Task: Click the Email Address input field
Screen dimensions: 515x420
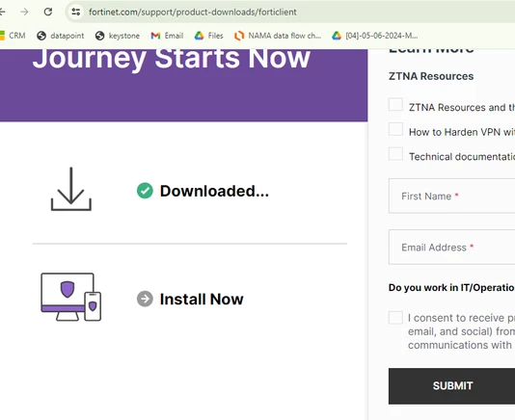Action: point(451,247)
